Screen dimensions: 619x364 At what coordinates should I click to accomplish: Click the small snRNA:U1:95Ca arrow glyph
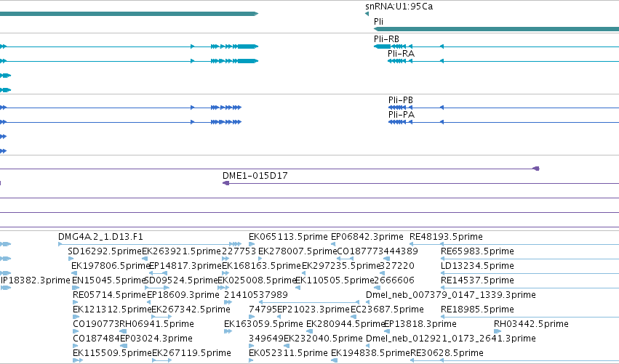pos(367,14)
